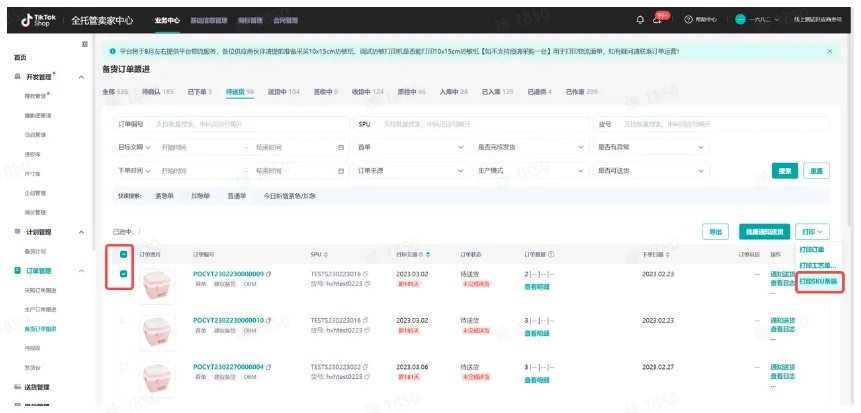The height and width of the screenshot is (413, 861).
Task: Switch to the 送货中 104 tab
Action: 283,92
